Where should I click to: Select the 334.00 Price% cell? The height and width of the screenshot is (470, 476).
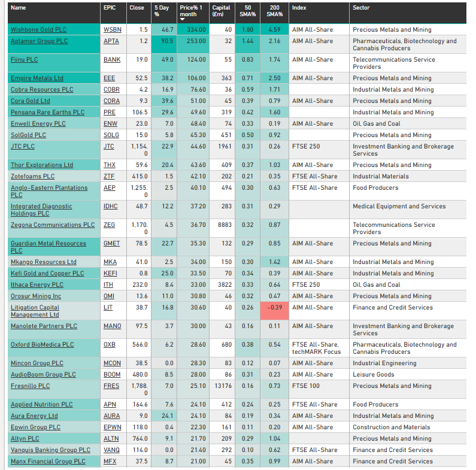[x=193, y=29]
